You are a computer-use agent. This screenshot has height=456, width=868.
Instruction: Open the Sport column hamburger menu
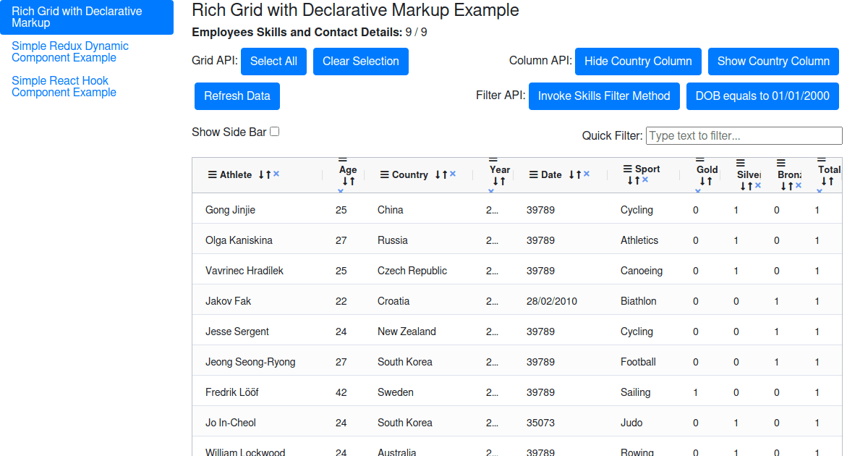coord(628,169)
